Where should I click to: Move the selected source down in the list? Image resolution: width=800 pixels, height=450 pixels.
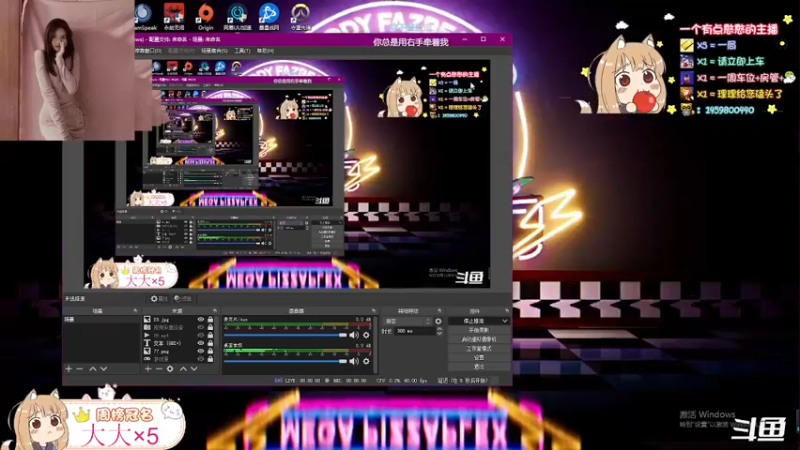point(194,368)
